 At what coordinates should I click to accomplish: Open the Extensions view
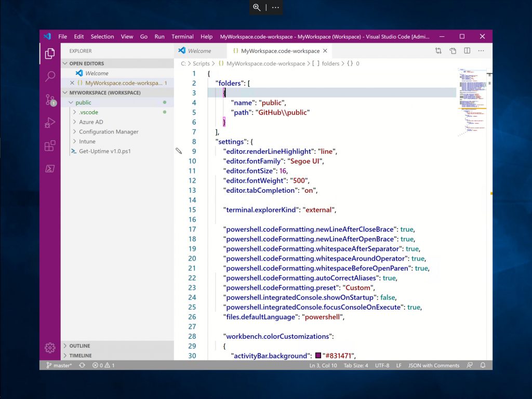[50, 146]
